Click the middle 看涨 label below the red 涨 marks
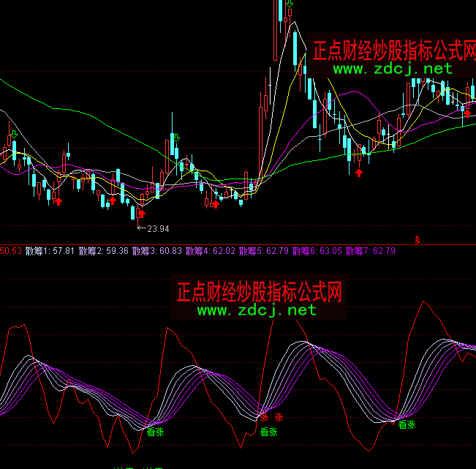 (268, 432)
